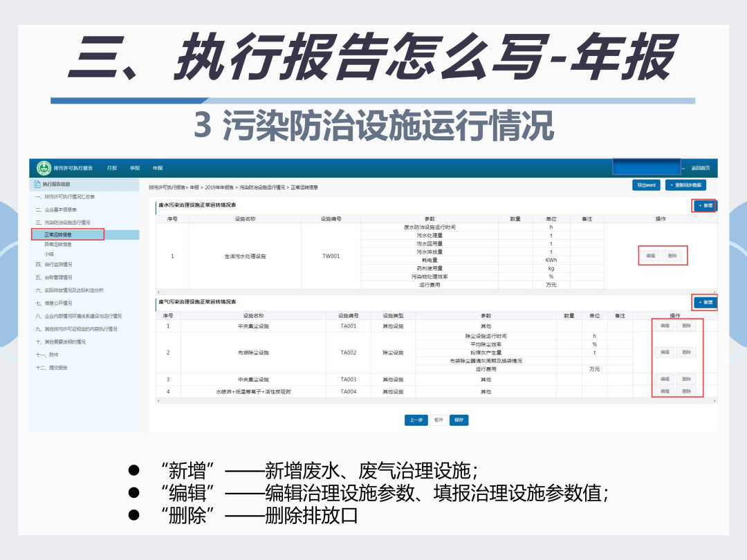The height and width of the screenshot is (560, 747).
Task: Add a new exhaust gas facility with 新增
Action: (705, 302)
